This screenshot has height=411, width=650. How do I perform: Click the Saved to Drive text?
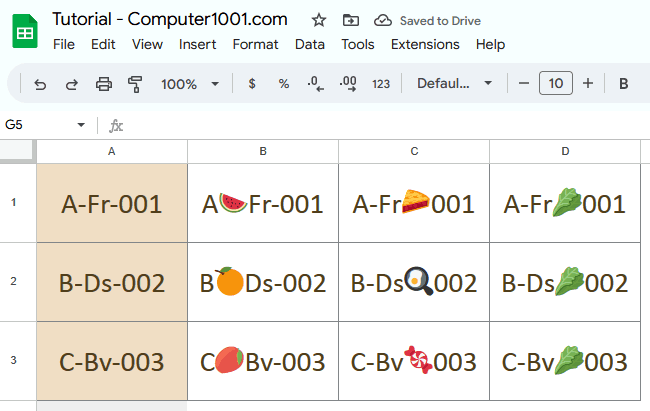[x=440, y=21]
